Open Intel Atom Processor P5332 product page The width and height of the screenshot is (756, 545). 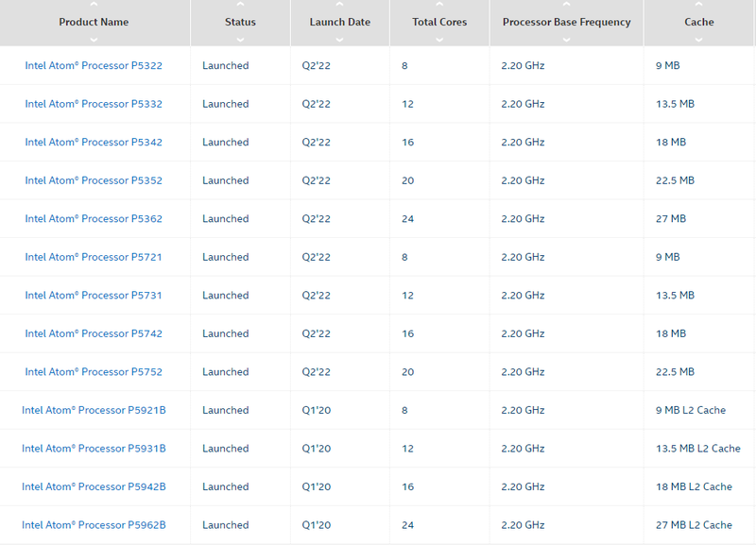coord(94,104)
